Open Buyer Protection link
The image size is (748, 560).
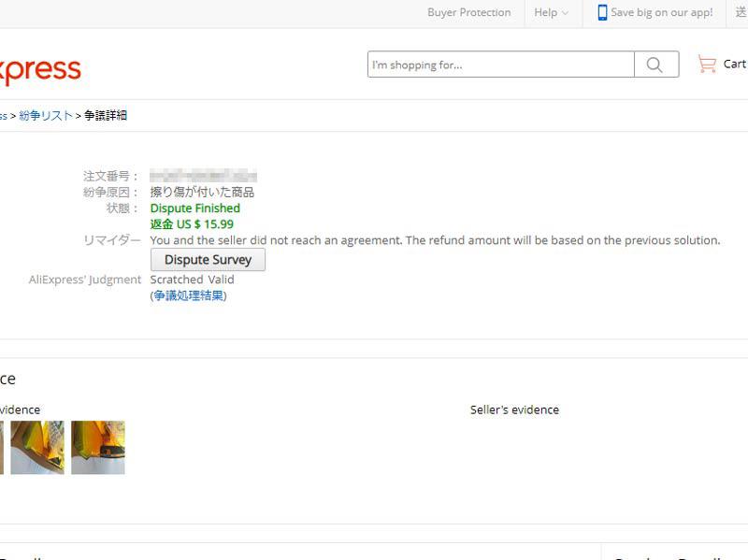coord(469,12)
